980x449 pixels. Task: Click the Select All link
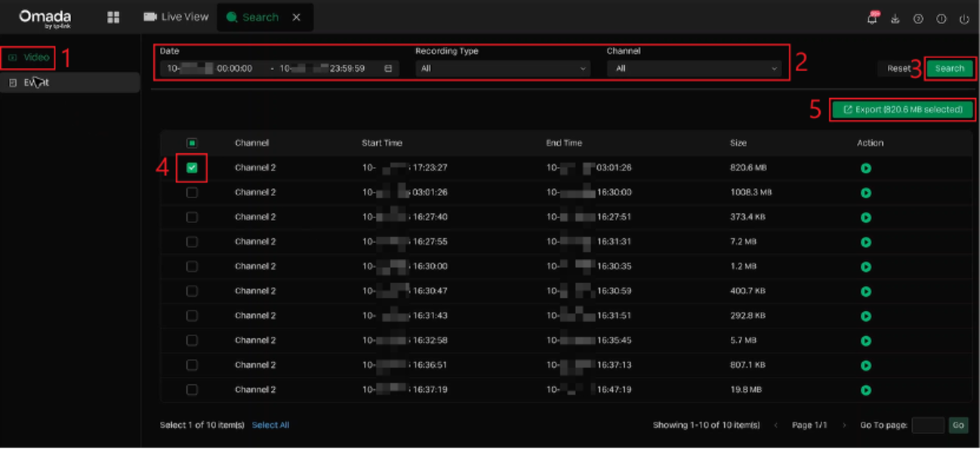point(270,426)
